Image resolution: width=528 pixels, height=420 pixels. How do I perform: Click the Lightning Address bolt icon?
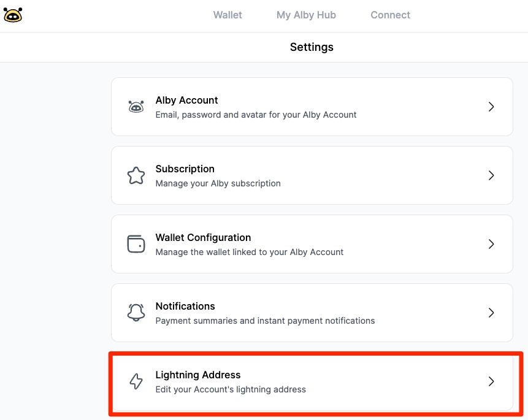pyautogui.click(x=136, y=381)
